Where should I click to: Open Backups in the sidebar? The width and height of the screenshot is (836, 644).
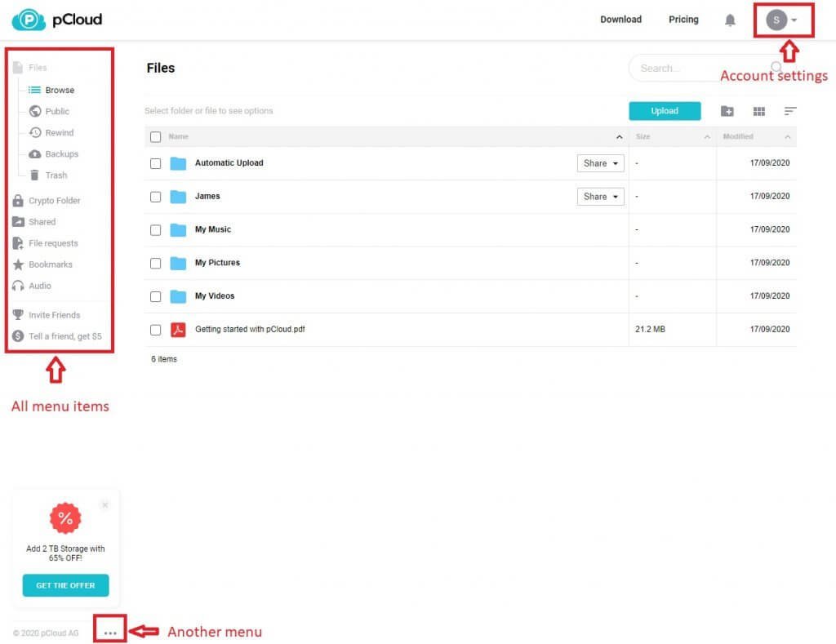62,154
